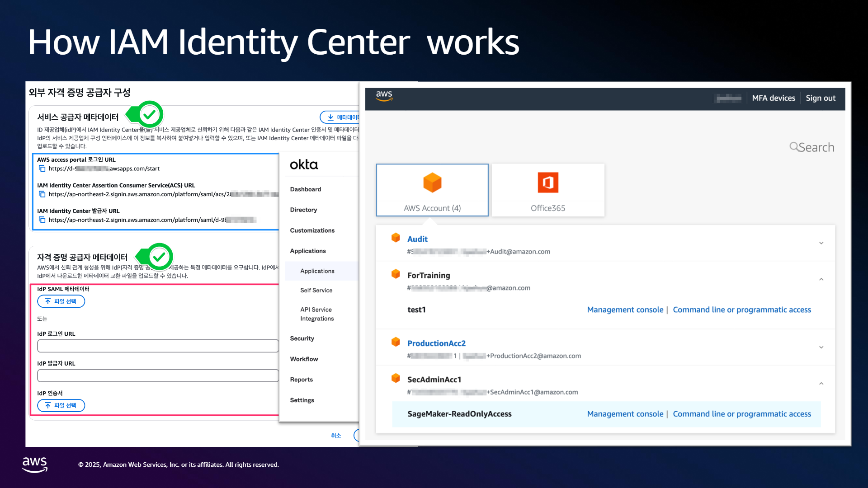Click the metadata download button
Image resolution: width=868 pixels, height=488 pixels.
(340, 117)
